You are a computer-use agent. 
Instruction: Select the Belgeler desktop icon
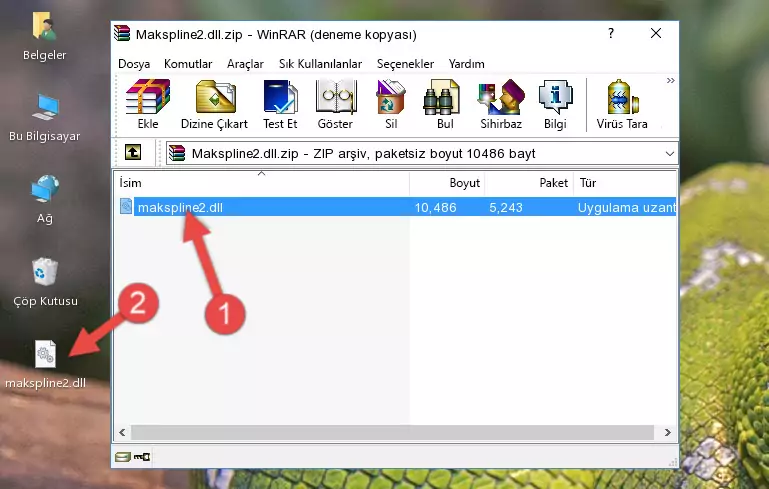44,36
